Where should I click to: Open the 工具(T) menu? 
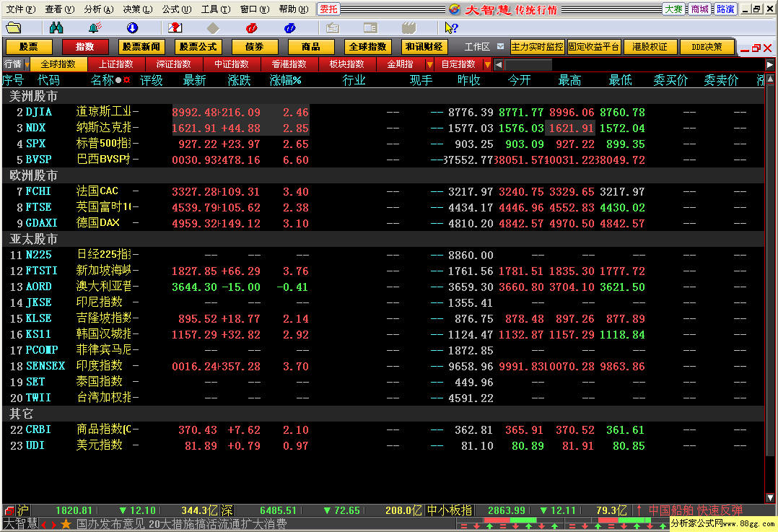pos(215,9)
